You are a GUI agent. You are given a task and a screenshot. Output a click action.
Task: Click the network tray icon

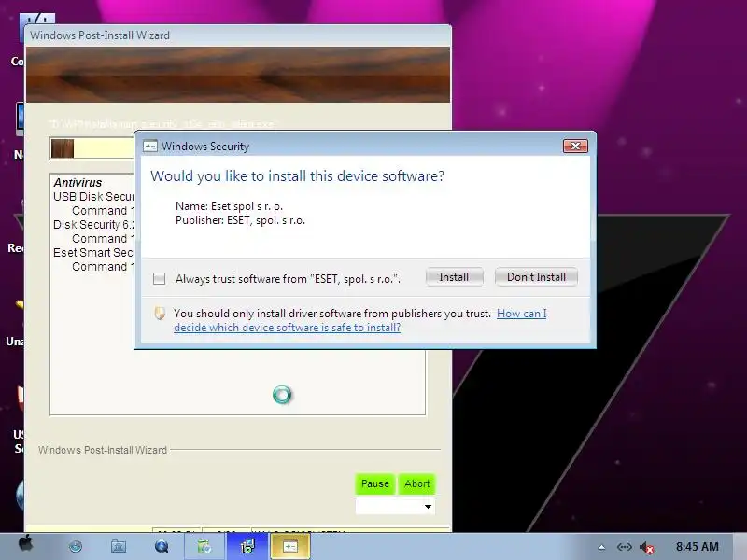624,547
